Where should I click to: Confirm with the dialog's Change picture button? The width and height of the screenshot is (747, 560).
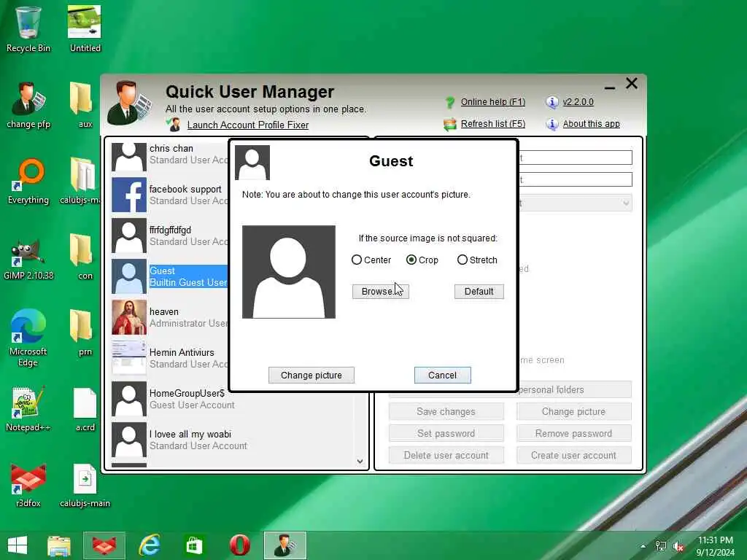(311, 376)
